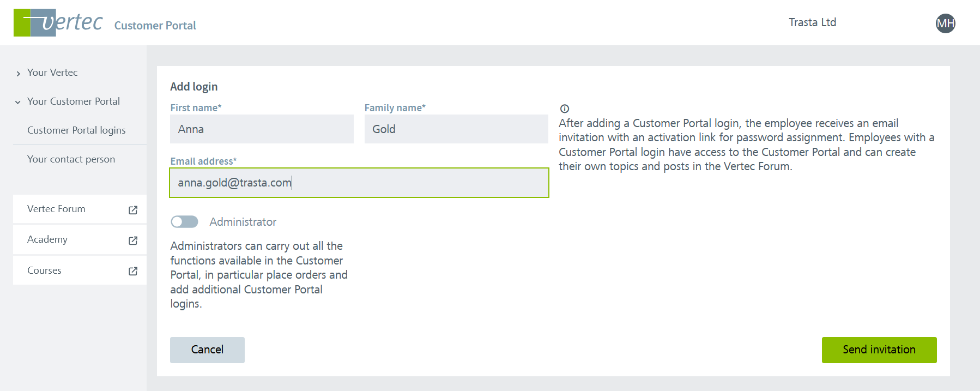Open Customer Portal logins page
The height and width of the screenshot is (391, 980).
(x=76, y=130)
